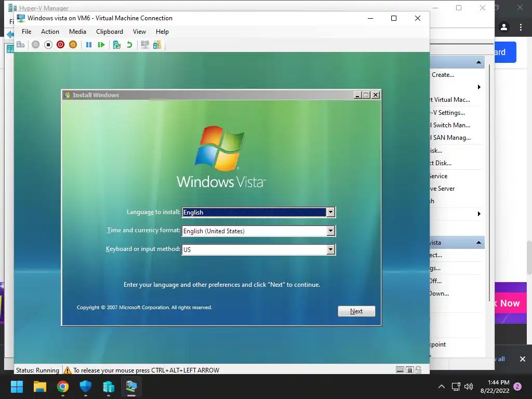Expand the Time and currency format dropdown

tap(330, 231)
